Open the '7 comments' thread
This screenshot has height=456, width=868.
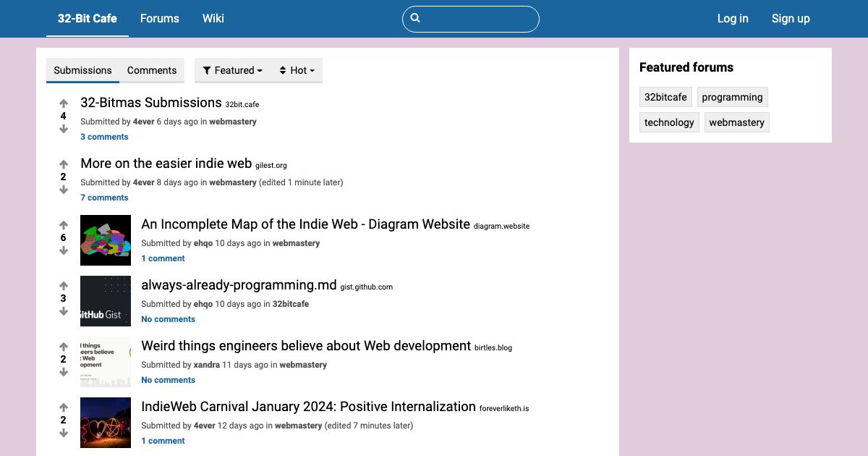[104, 197]
